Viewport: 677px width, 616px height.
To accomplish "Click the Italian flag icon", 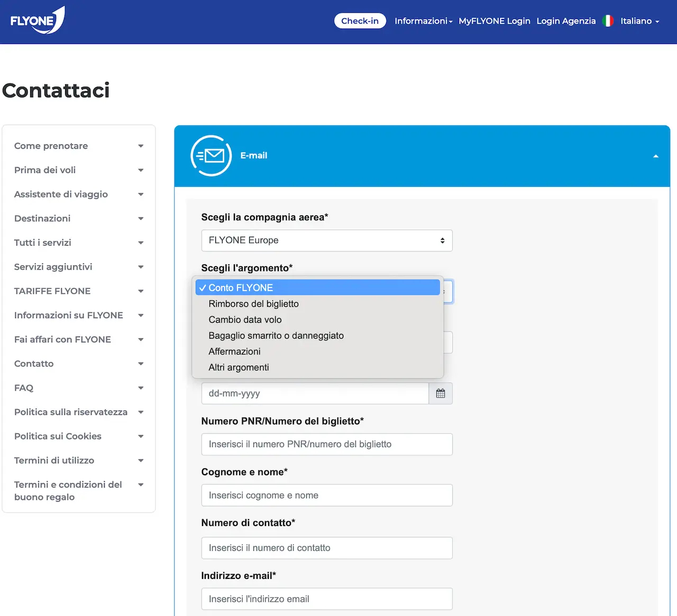I will [608, 21].
